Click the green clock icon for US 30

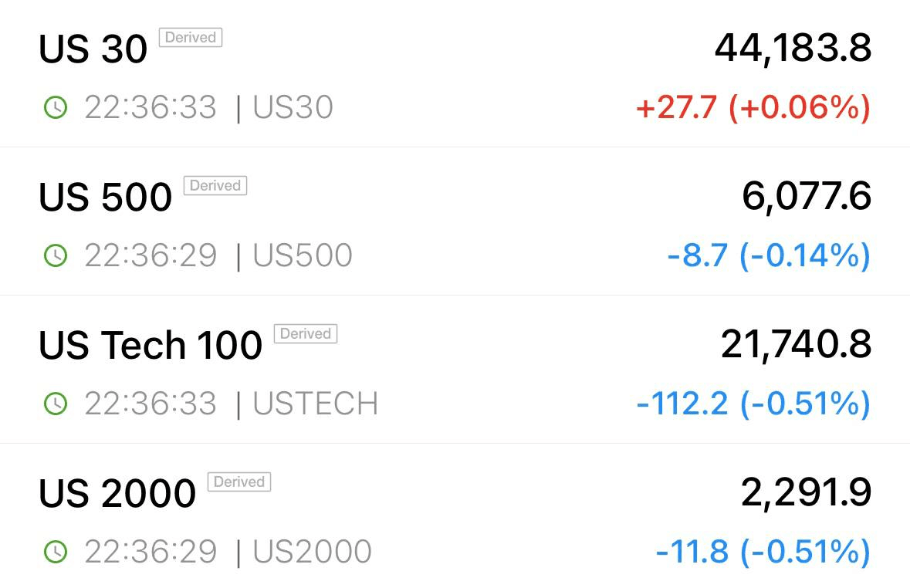tap(56, 107)
